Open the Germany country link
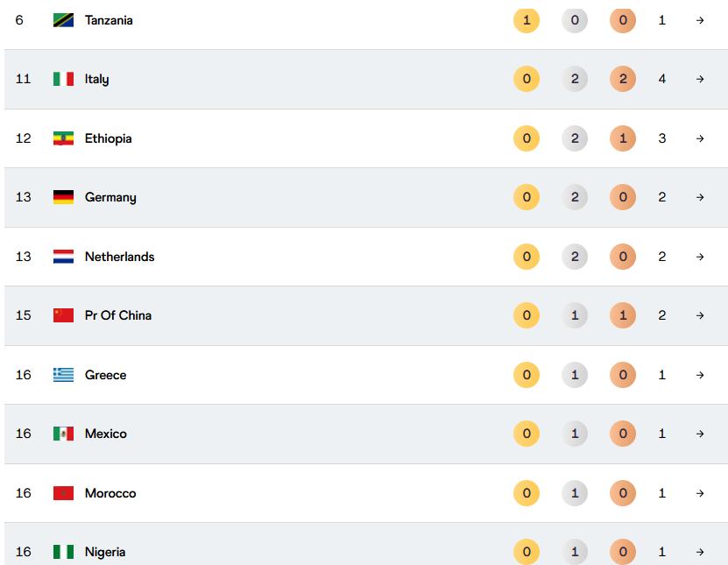The height and width of the screenshot is (565, 728). coord(110,197)
